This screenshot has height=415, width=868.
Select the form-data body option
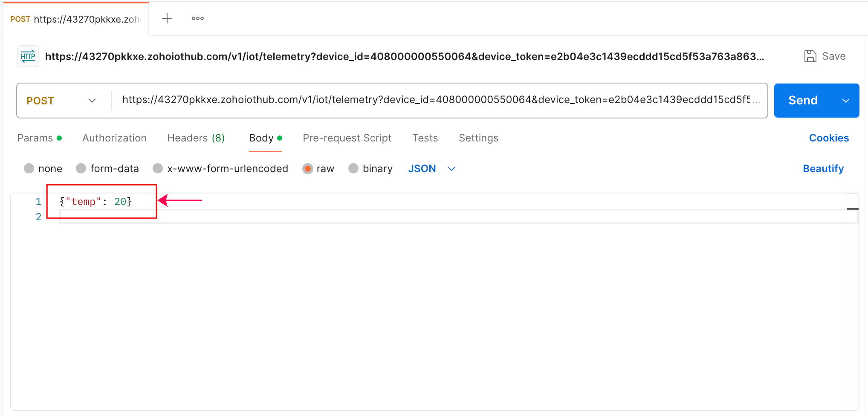[x=81, y=169]
